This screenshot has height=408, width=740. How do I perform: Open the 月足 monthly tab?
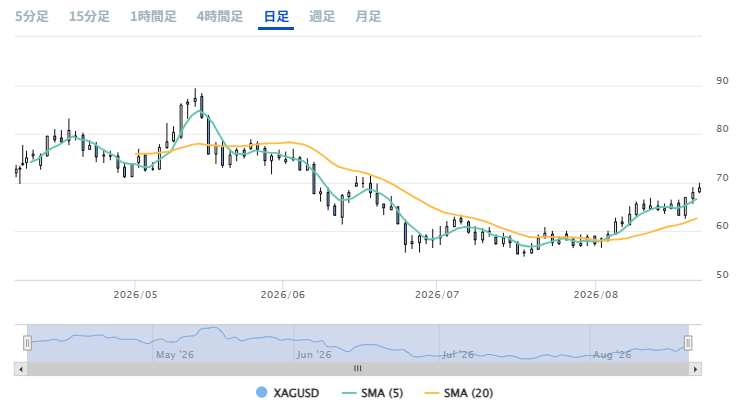tap(368, 17)
